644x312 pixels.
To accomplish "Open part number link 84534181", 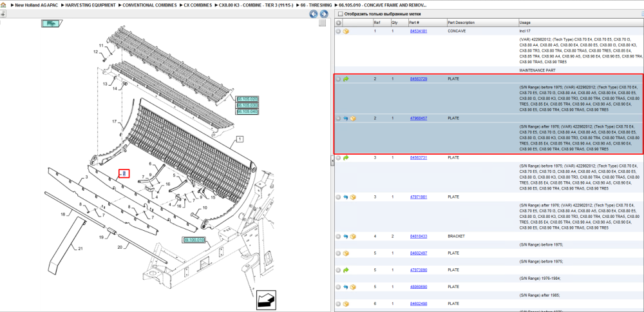I will [x=418, y=31].
